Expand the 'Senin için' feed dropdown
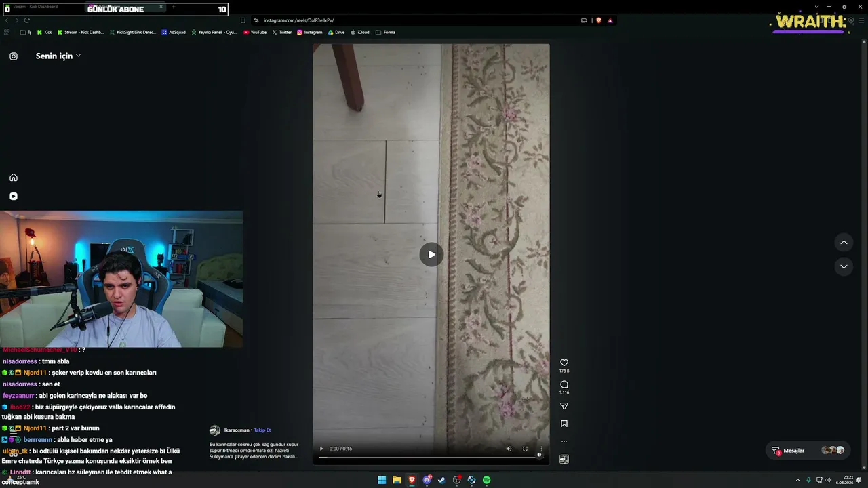 (58, 56)
